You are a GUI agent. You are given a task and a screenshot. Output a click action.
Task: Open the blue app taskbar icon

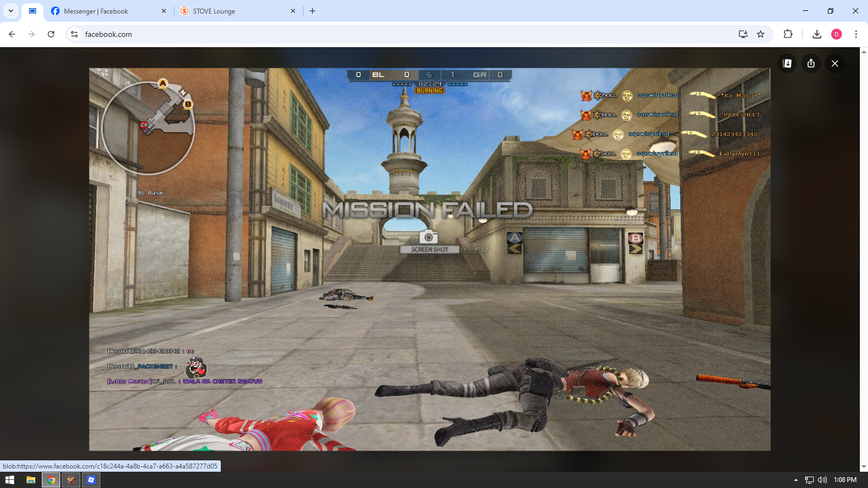[91, 480]
